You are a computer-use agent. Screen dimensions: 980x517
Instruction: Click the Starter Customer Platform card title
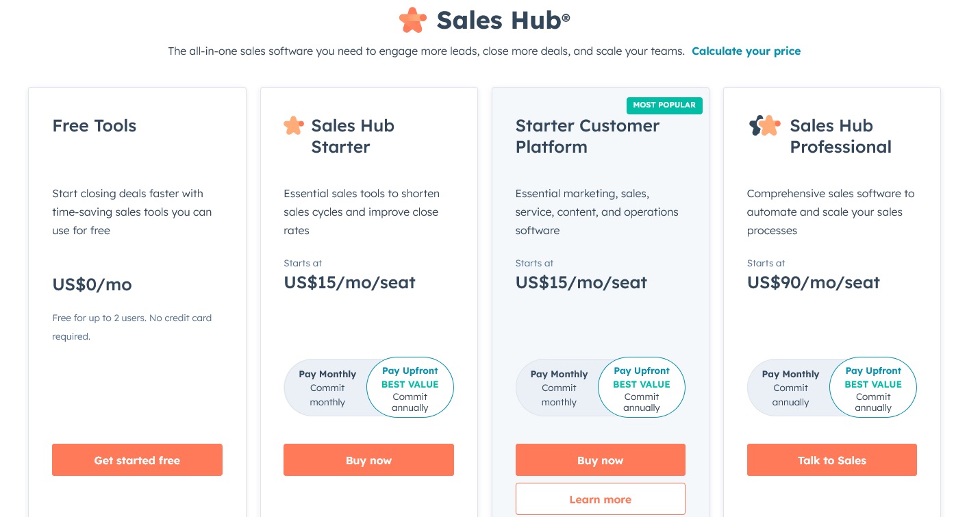coord(587,136)
